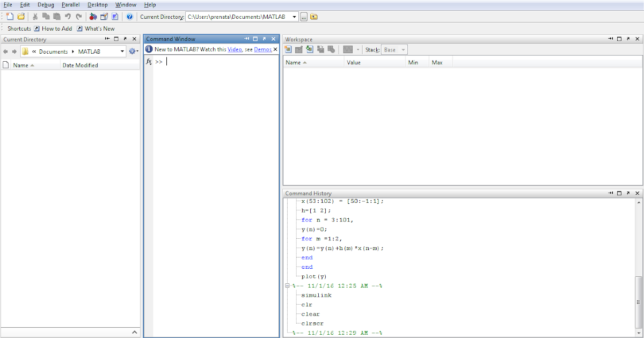Click the Demos link in Command Window

coord(262,49)
